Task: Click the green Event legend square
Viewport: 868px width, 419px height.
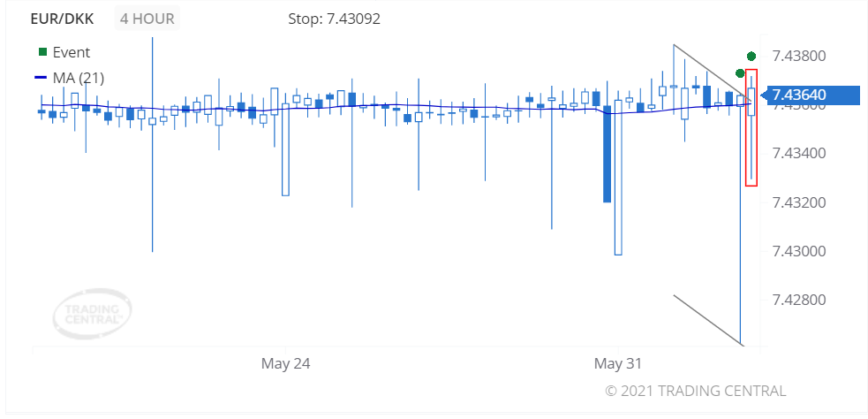Action: point(42,52)
